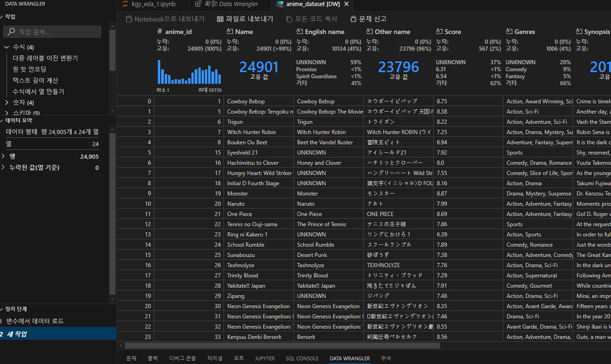Open the JUPYTER panel tab

(x=265, y=358)
